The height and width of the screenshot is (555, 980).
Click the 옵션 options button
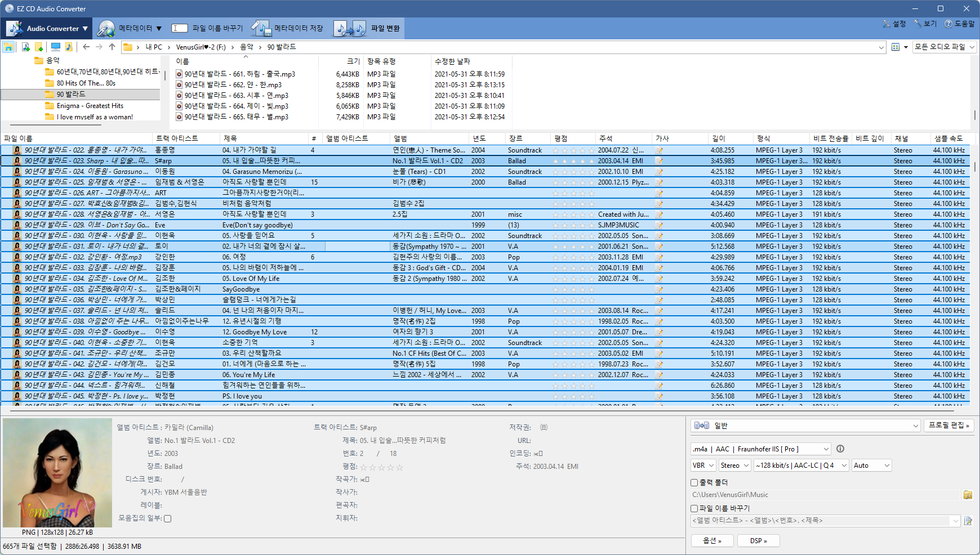712,541
